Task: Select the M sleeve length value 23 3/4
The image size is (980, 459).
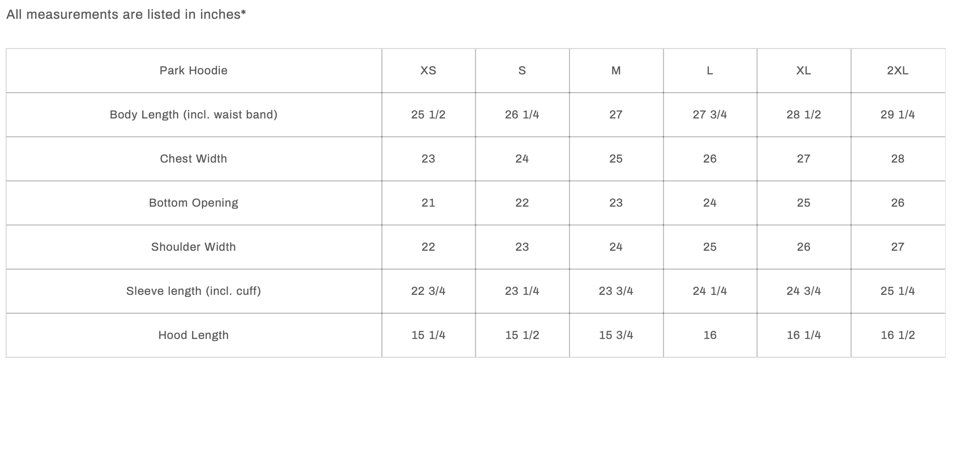Action: (616, 291)
